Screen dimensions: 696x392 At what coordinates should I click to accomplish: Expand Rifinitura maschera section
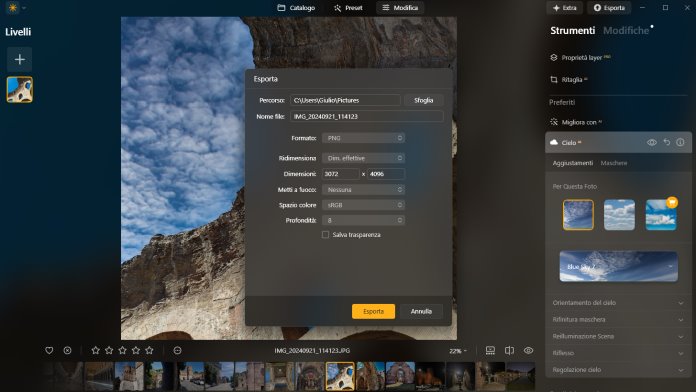point(618,320)
